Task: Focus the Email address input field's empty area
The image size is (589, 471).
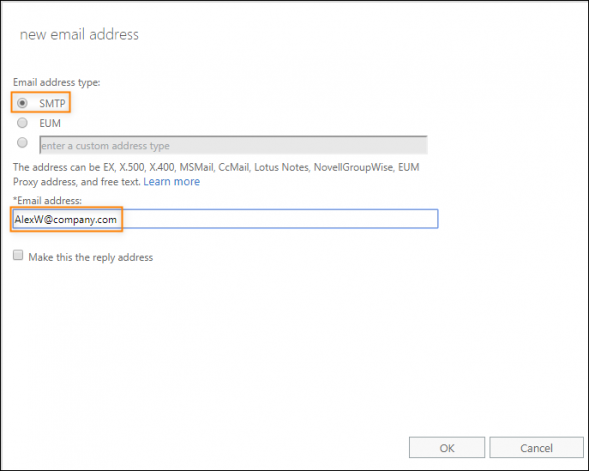Action: coord(280,219)
